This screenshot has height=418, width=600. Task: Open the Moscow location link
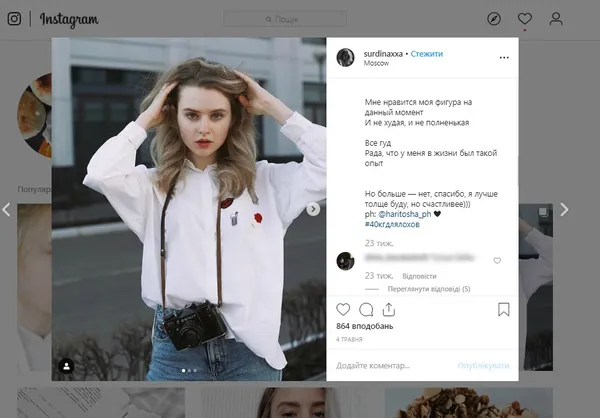click(376, 63)
